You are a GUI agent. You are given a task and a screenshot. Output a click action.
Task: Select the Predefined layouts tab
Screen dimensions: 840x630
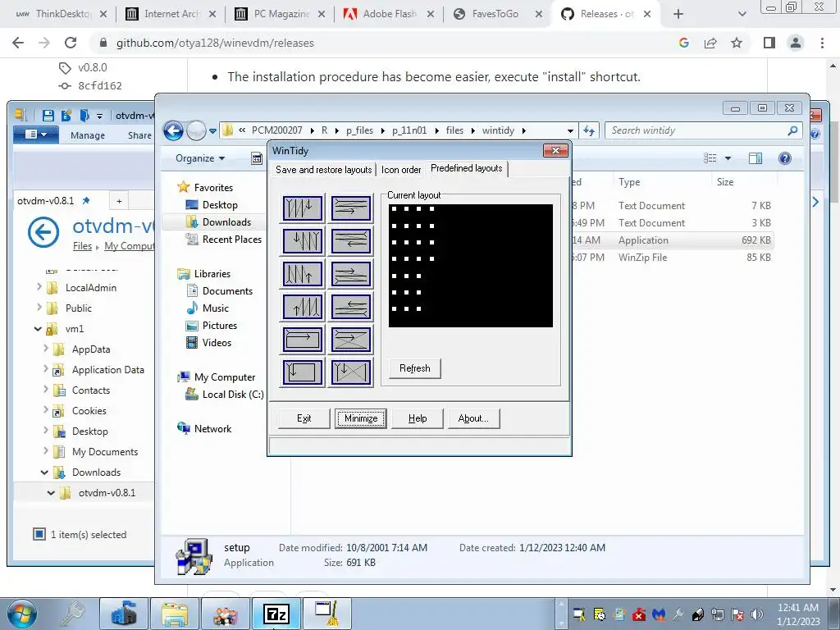(x=467, y=168)
